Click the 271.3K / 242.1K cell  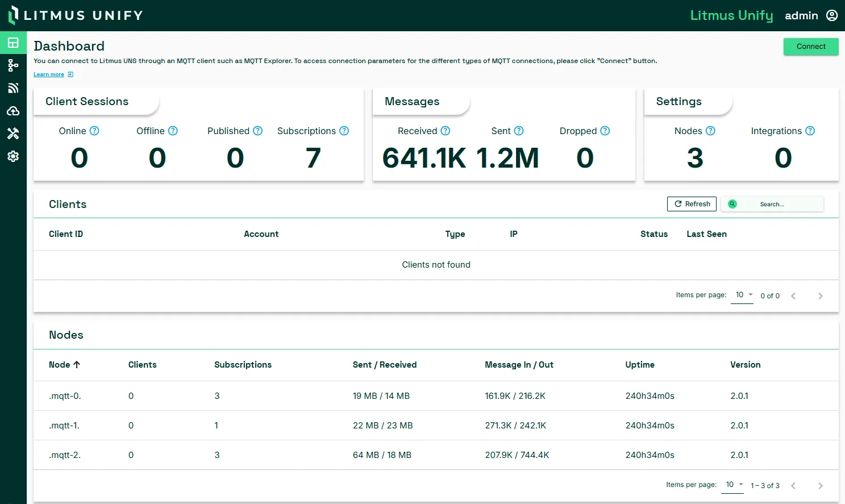coord(515,426)
